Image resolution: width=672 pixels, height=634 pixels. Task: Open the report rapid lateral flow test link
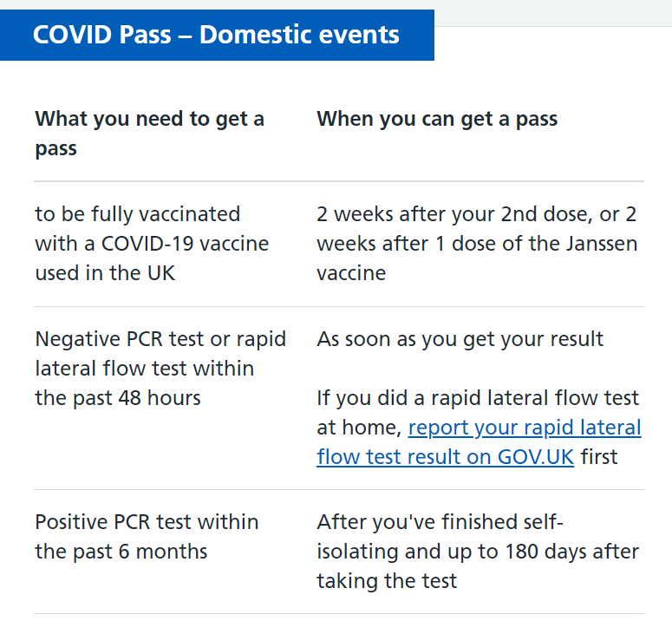pyautogui.click(x=480, y=442)
